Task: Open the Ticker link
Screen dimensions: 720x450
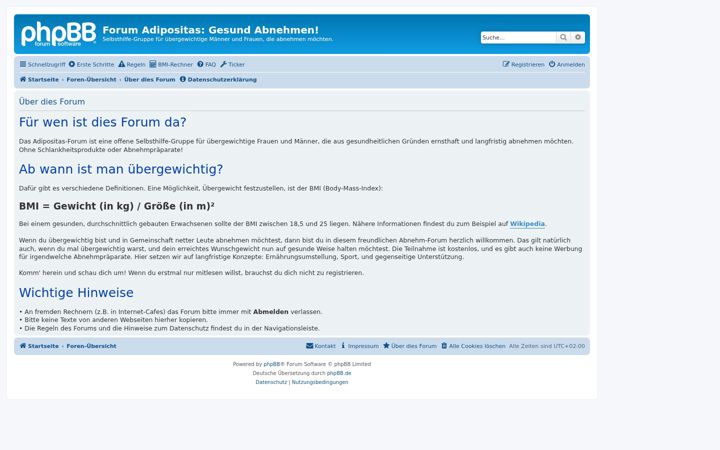Action: pos(232,65)
